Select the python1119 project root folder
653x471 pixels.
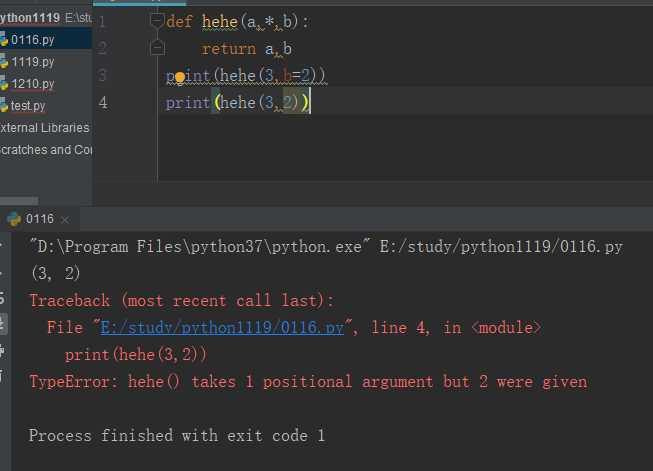tap(30, 18)
